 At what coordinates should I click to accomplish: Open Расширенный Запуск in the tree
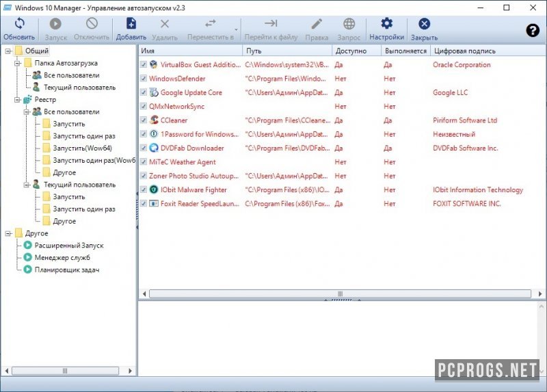[x=69, y=246]
